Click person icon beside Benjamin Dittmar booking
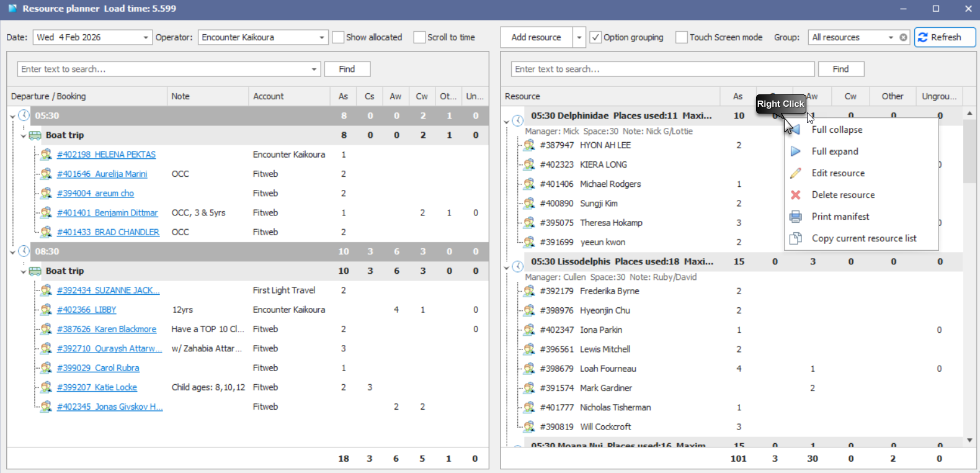Viewport: 980px width, 473px height. [46, 212]
